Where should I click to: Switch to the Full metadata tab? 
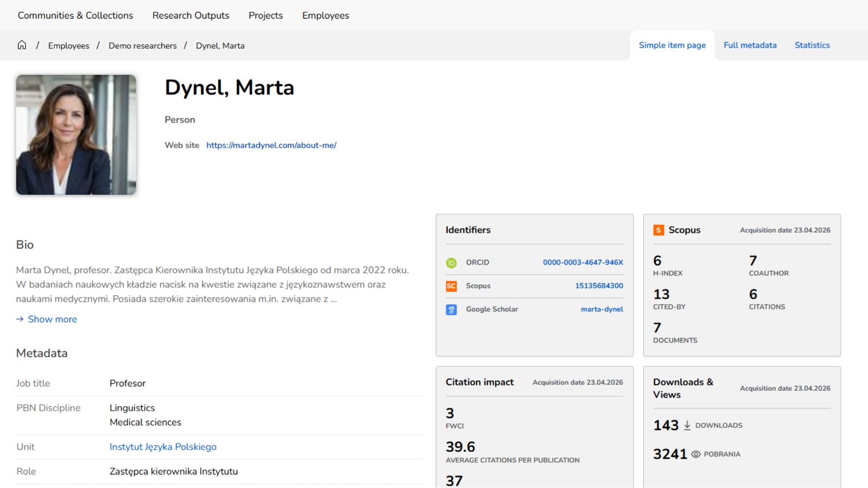750,45
